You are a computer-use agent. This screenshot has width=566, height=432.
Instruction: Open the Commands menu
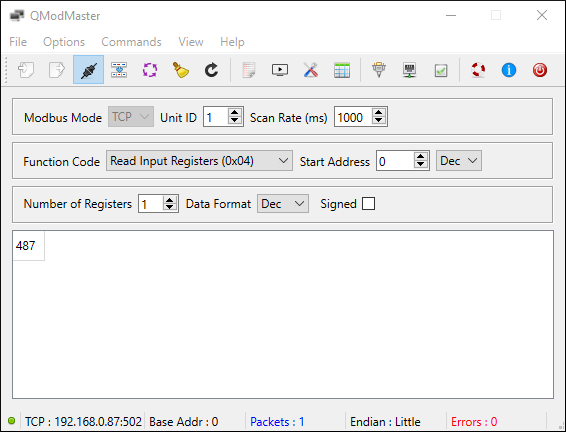click(x=131, y=42)
